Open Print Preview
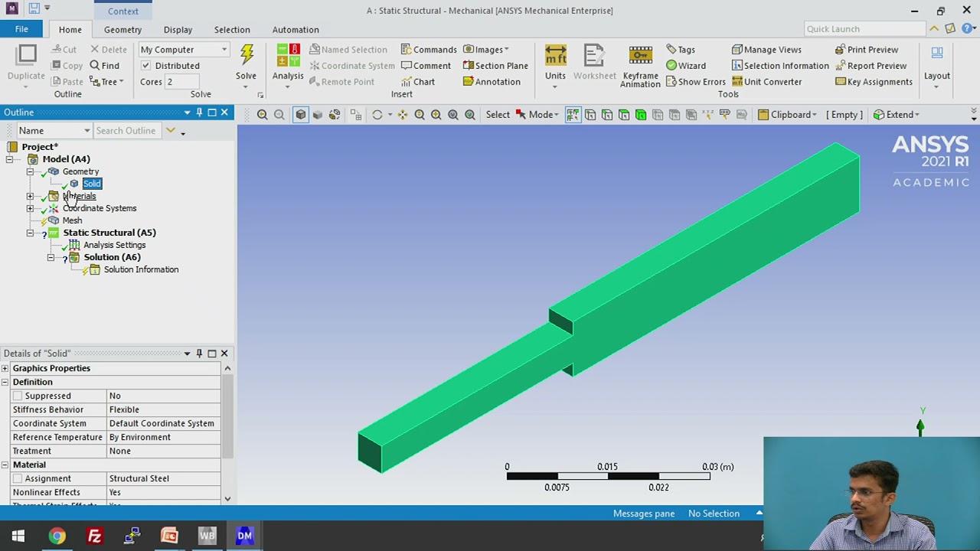The height and width of the screenshot is (551, 980). [866, 50]
